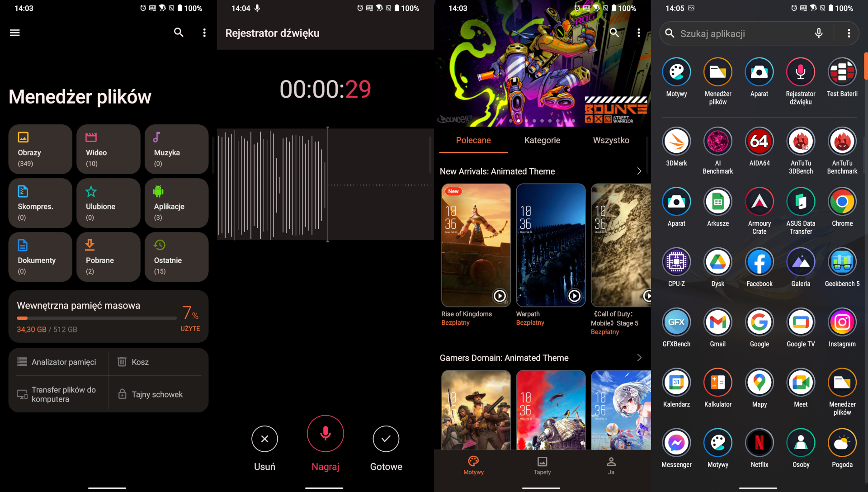Open the file manager hamburger menu
The height and width of the screenshot is (492, 868).
pyautogui.click(x=15, y=33)
